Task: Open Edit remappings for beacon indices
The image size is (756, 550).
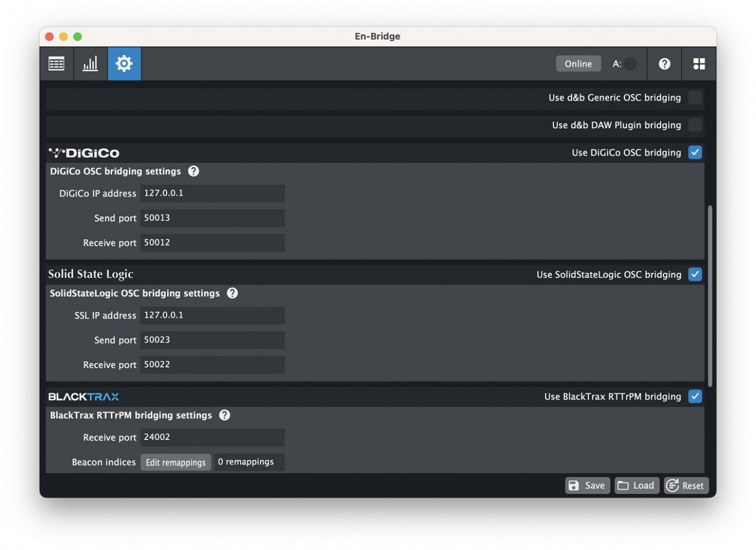Action: tap(176, 463)
